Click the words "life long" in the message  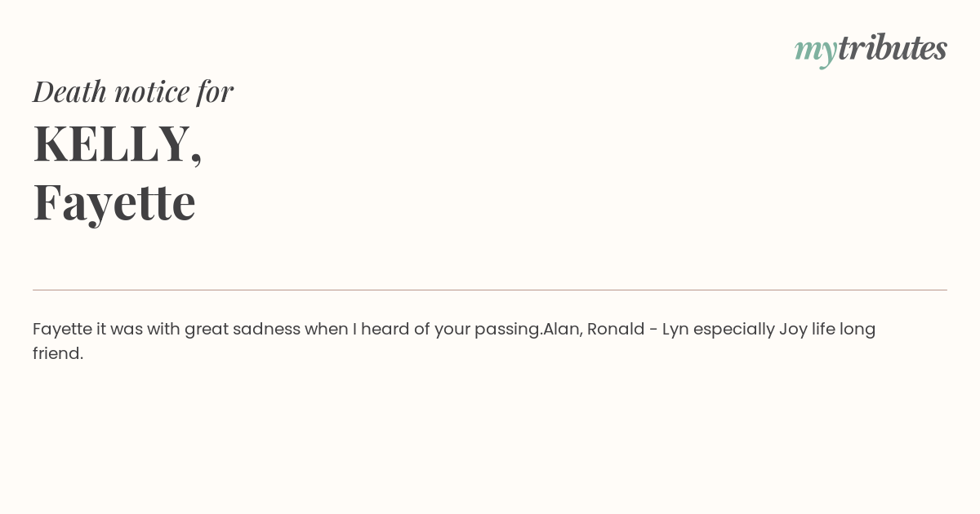click(844, 330)
